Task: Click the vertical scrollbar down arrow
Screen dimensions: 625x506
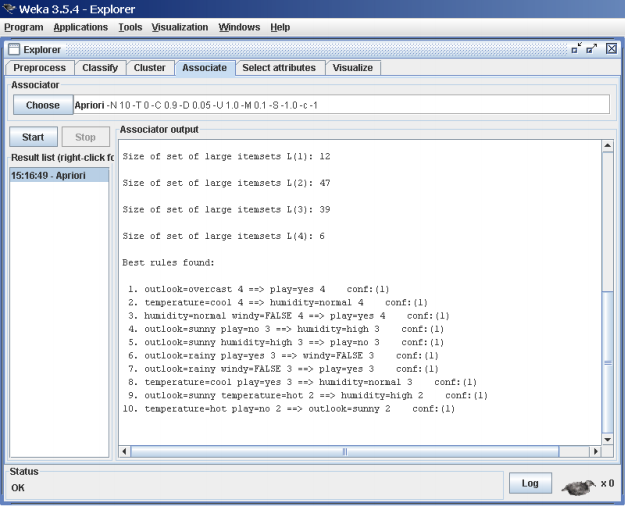Action: pyautogui.click(x=607, y=439)
